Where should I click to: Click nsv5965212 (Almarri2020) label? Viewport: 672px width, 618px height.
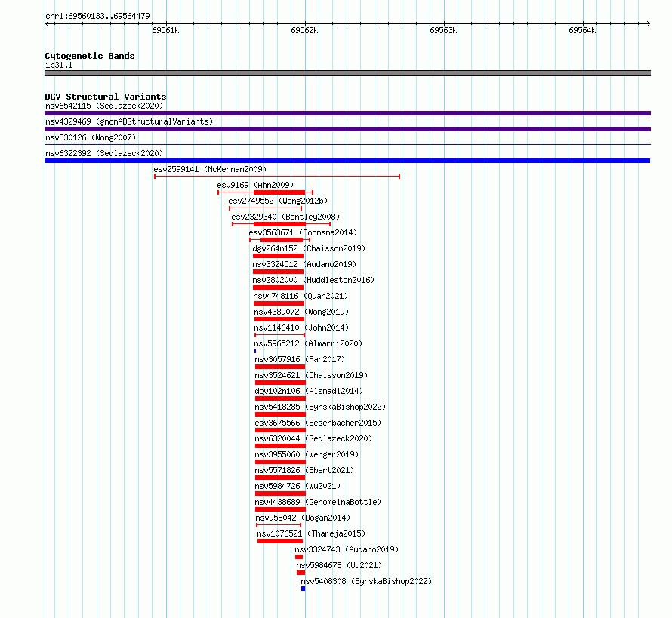[x=308, y=343]
